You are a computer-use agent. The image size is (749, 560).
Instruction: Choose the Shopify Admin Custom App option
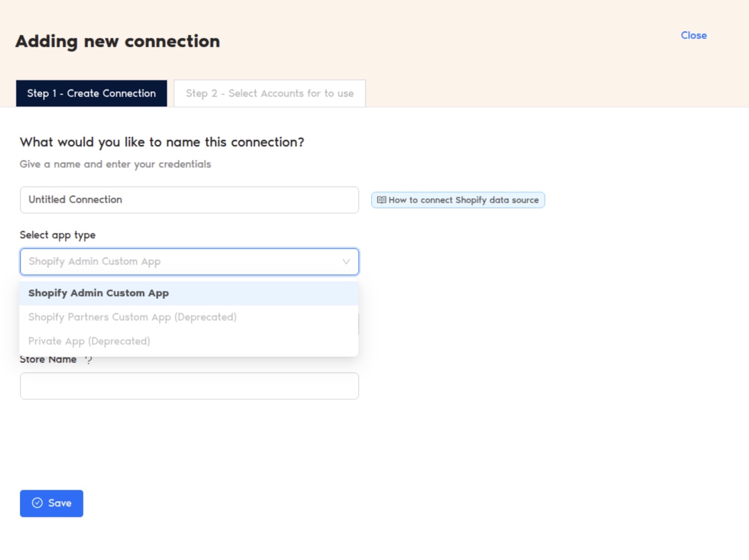[99, 293]
